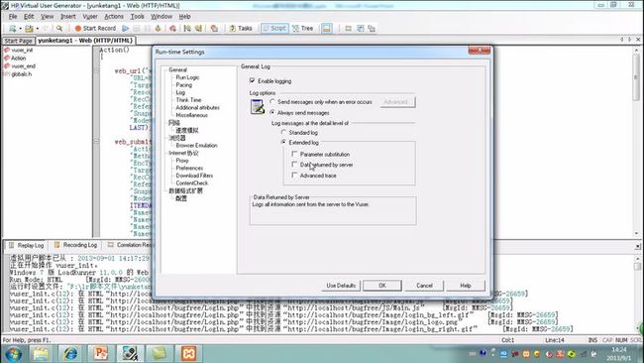The height and width of the screenshot is (363, 644).
Task: Select Pacing in settings tree
Action: 183,84
